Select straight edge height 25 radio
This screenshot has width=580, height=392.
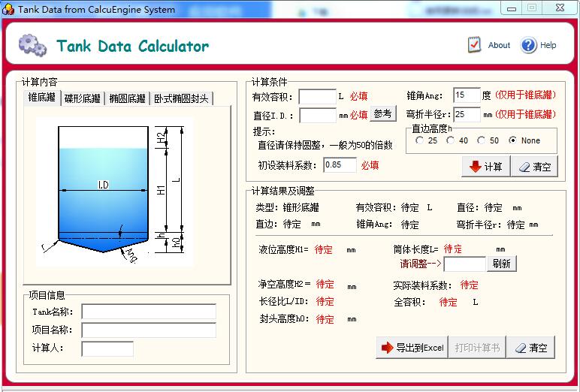click(x=419, y=140)
